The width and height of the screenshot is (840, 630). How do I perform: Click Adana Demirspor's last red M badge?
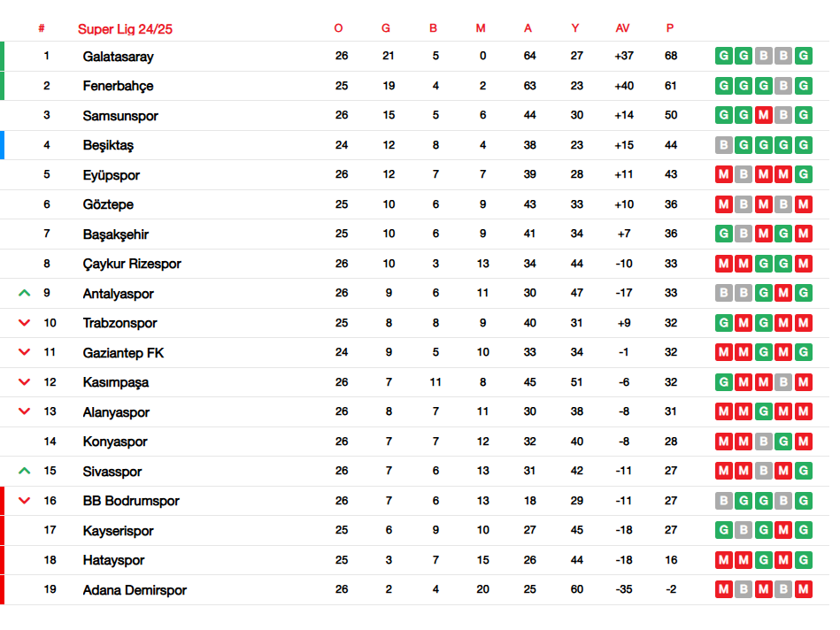(x=803, y=589)
